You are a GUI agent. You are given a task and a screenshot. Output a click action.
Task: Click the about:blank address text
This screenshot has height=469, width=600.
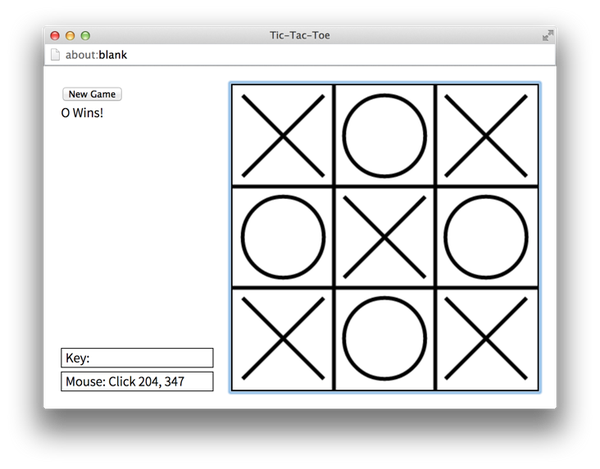tap(96, 55)
